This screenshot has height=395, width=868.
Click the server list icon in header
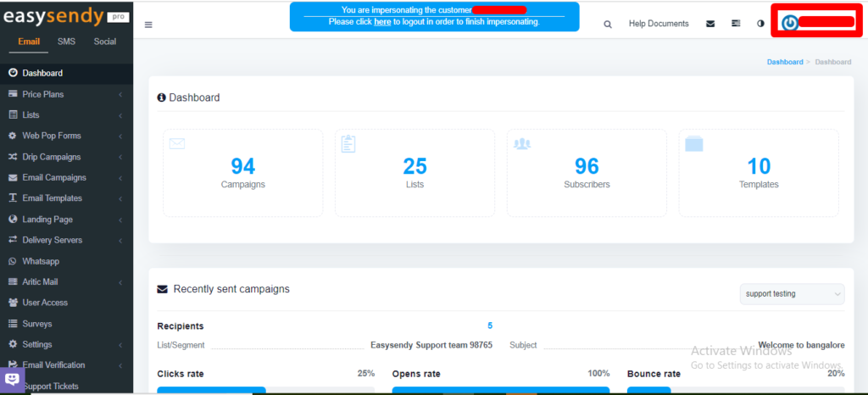click(x=735, y=24)
